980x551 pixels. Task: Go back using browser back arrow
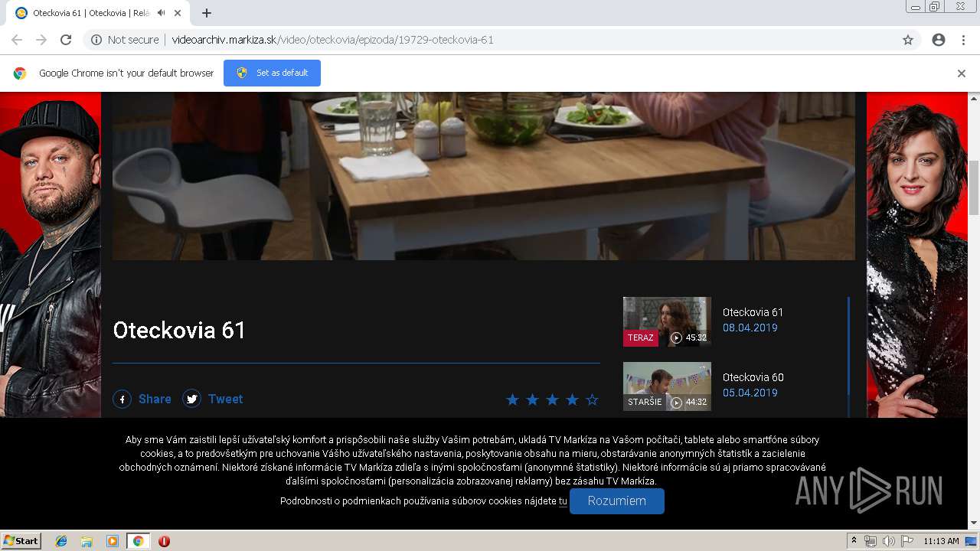17,40
